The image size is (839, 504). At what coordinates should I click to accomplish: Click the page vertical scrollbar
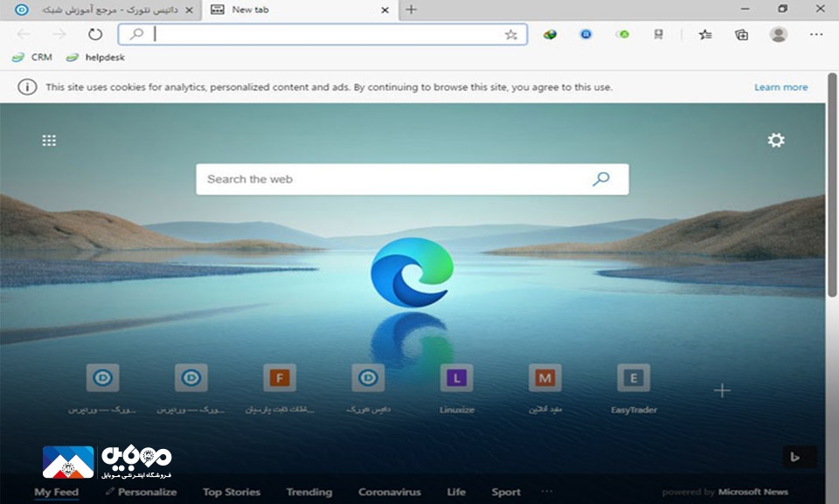pyautogui.click(x=832, y=184)
